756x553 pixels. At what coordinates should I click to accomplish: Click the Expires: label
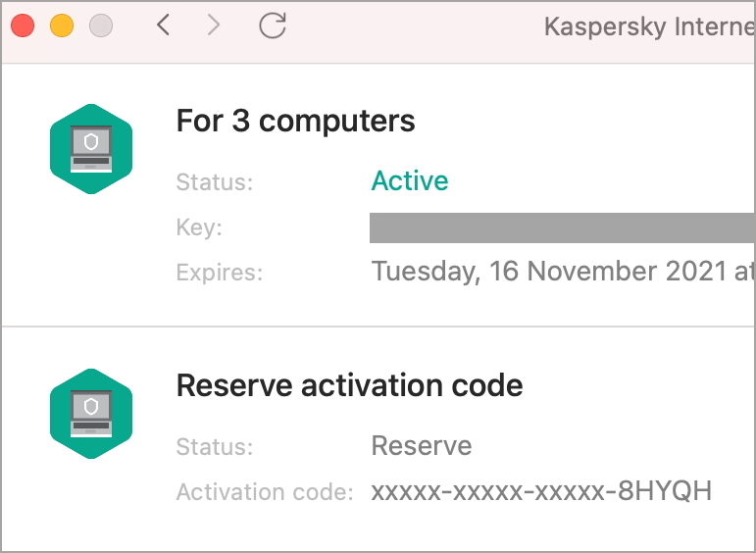point(220,273)
